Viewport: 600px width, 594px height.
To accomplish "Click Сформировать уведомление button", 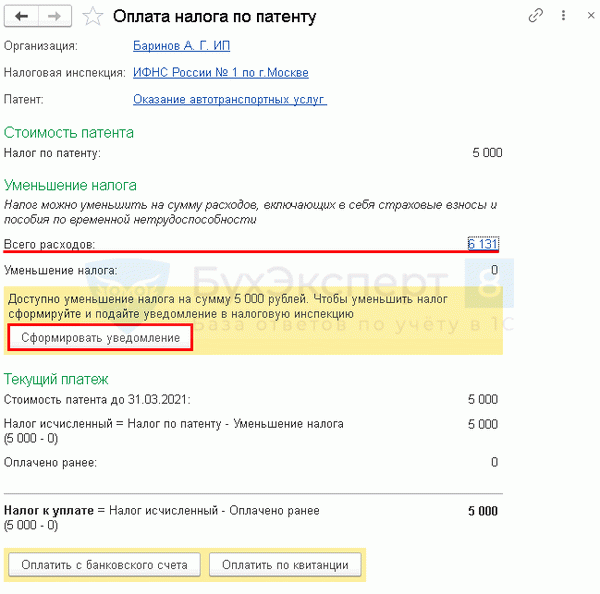I will pyautogui.click(x=100, y=338).
